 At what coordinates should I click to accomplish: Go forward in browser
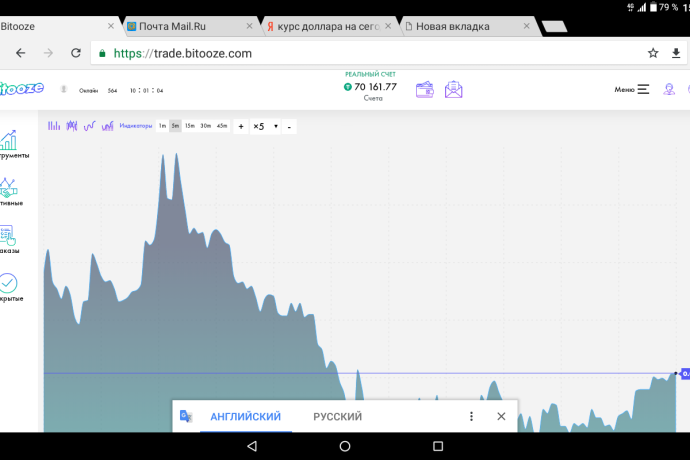(48, 53)
